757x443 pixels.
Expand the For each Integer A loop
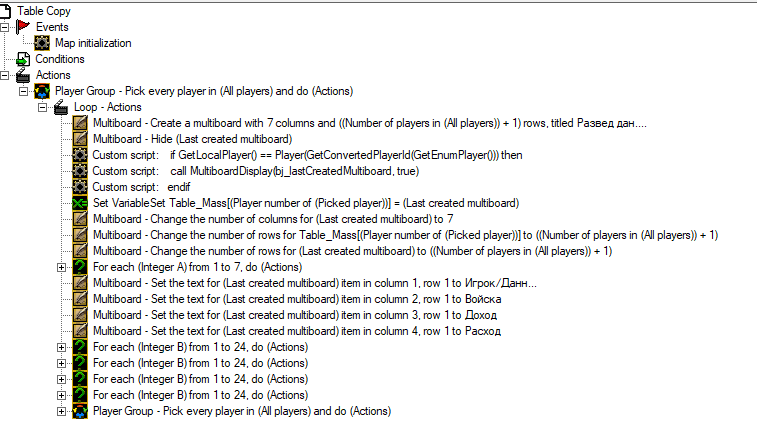point(62,267)
